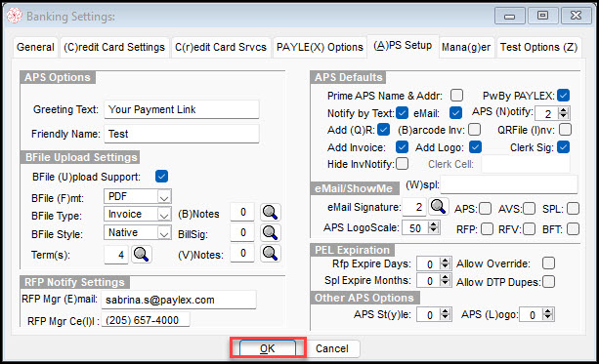Enable the Hide InvNotify checkbox
This screenshot has width=599, height=364.
click(402, 164)
